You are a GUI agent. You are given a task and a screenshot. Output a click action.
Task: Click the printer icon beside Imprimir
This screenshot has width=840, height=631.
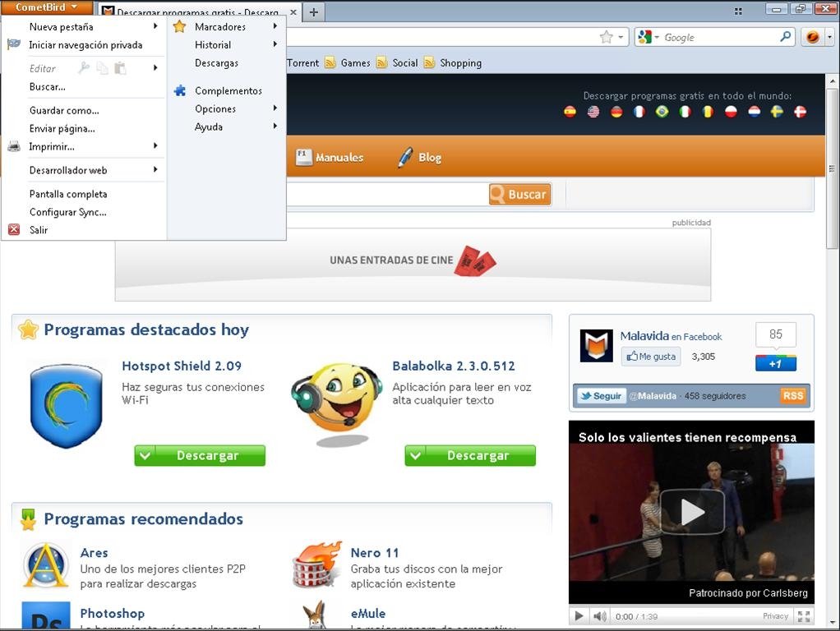pos(14,146)
